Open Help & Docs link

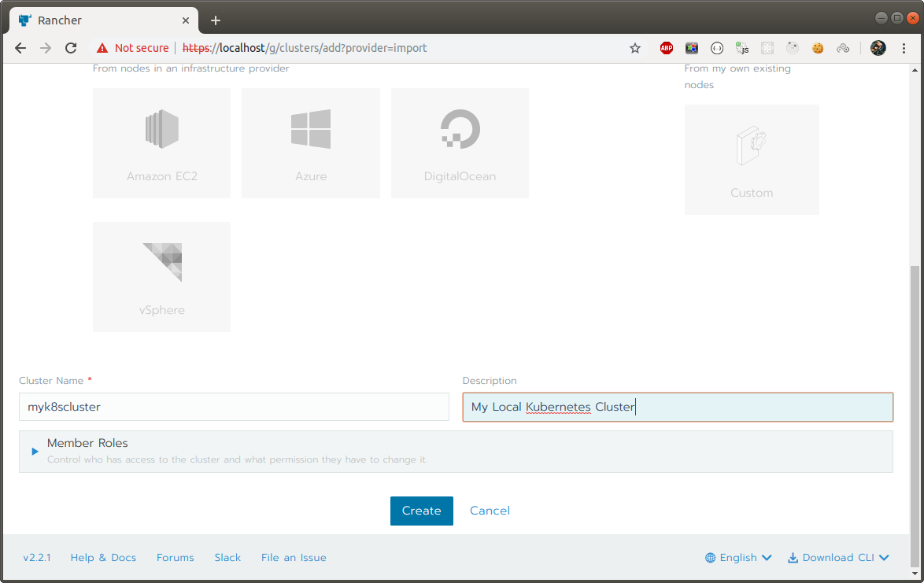[103, 558]
